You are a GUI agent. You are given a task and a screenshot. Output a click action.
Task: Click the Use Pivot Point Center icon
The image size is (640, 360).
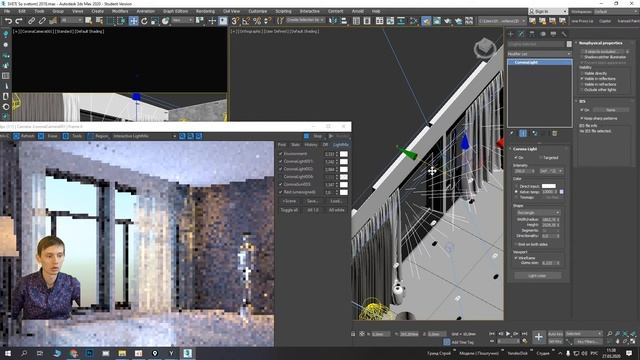coord(200,21)
